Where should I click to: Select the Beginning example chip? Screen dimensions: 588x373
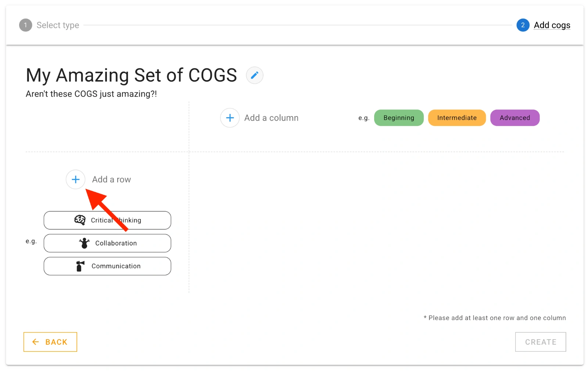tap(398, 118)
